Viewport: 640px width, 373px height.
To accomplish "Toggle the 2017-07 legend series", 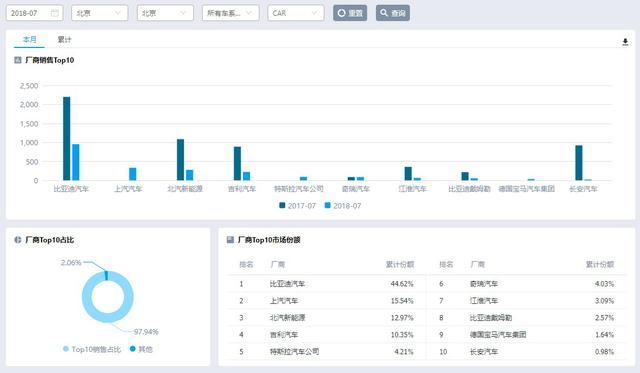I will pos(298,206).
